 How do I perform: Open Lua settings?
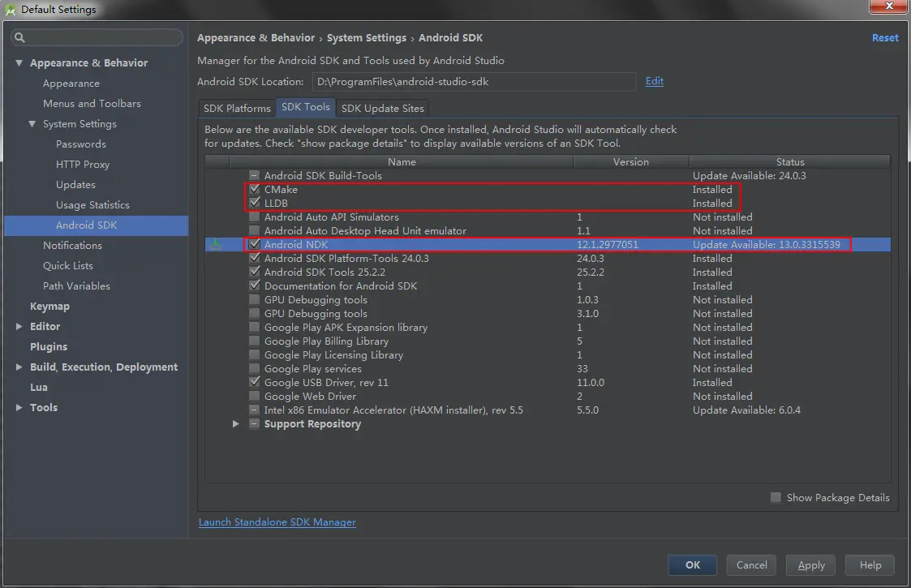tap(38, 388)
